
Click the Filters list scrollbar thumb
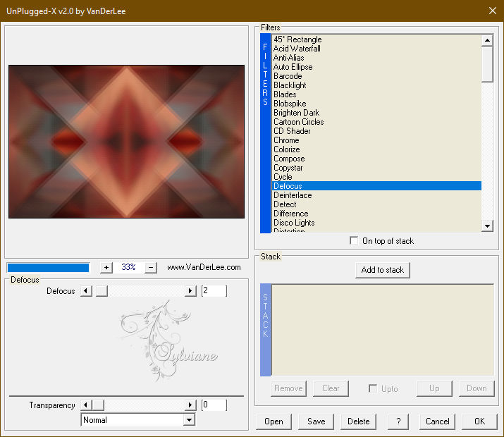487,64
